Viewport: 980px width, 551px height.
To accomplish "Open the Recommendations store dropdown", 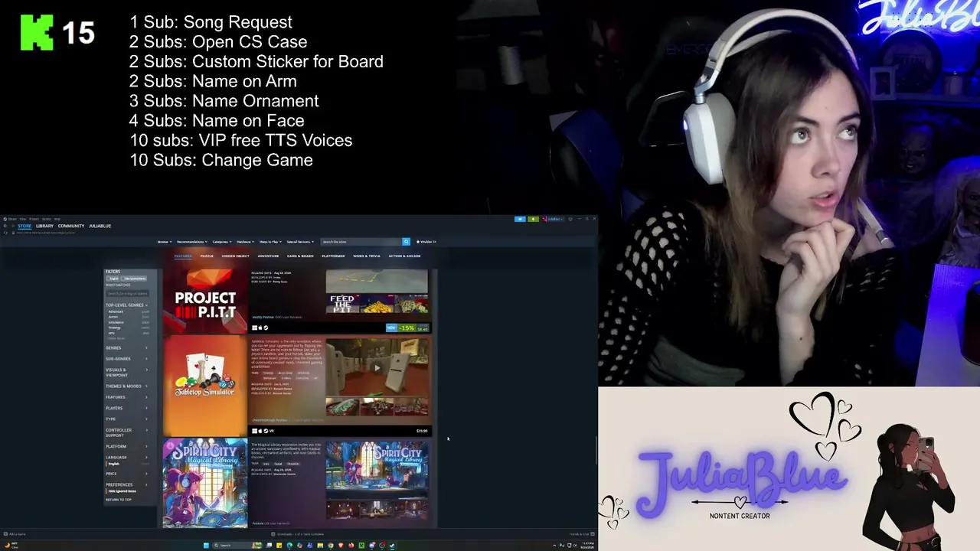I will tap(192, 242).
